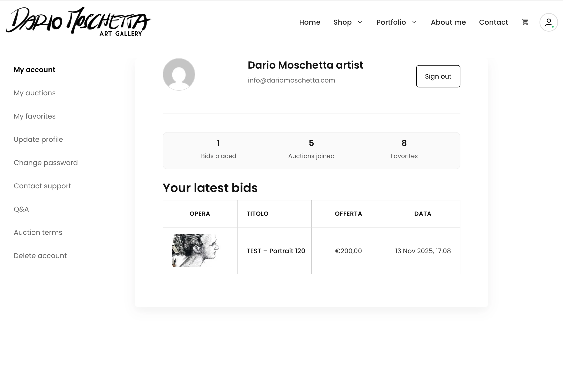Navigate to the Home menu item
This screenshot has width=563, height=392.
309,22
